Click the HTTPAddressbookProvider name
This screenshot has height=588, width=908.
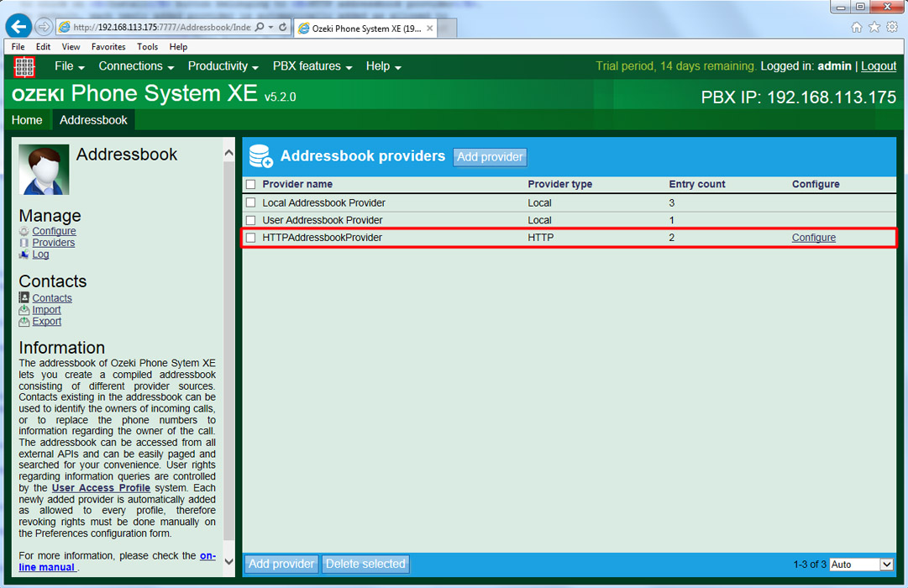coord(322,238)
